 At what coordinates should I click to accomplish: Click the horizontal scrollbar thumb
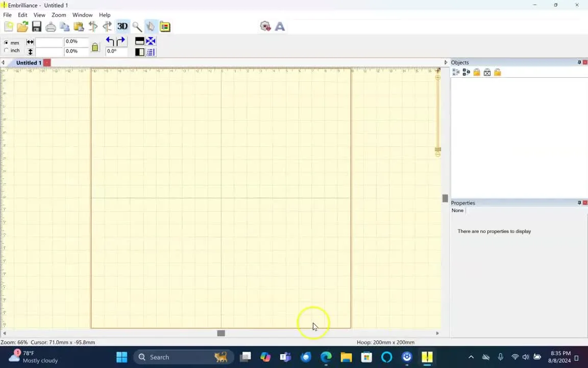coord(221,333)
